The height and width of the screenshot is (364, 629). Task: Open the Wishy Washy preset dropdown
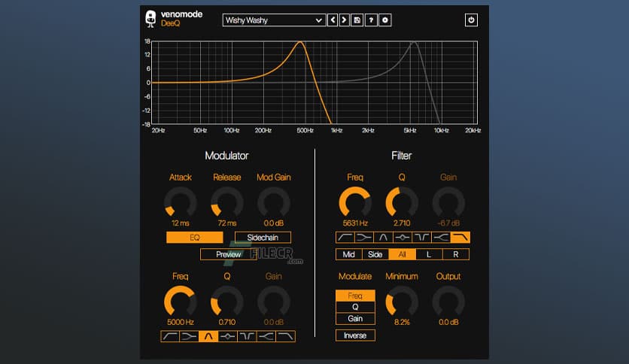[x=274, y=20]
